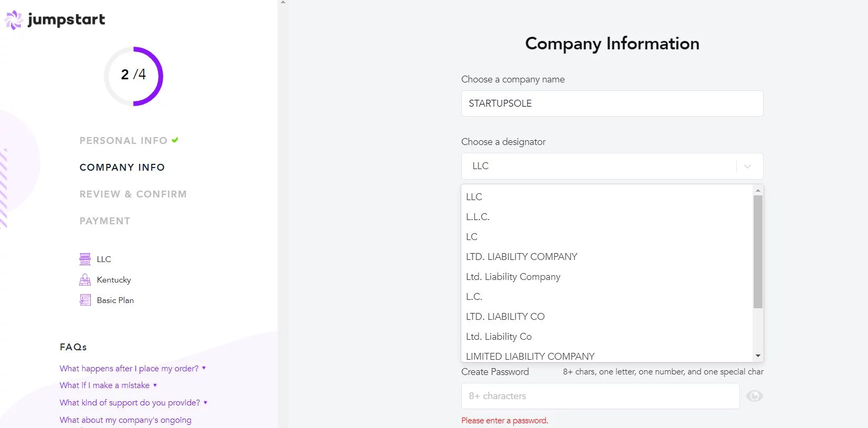This screenshot has height=428, width=868.
Task: Open the Review & Confirm step
Action: pyautogui.click(x=133, y=194)
